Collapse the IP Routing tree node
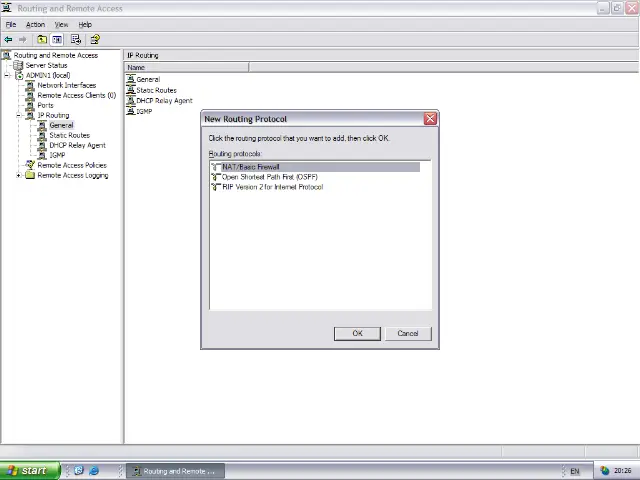640x480 pixels. (18, 116)
